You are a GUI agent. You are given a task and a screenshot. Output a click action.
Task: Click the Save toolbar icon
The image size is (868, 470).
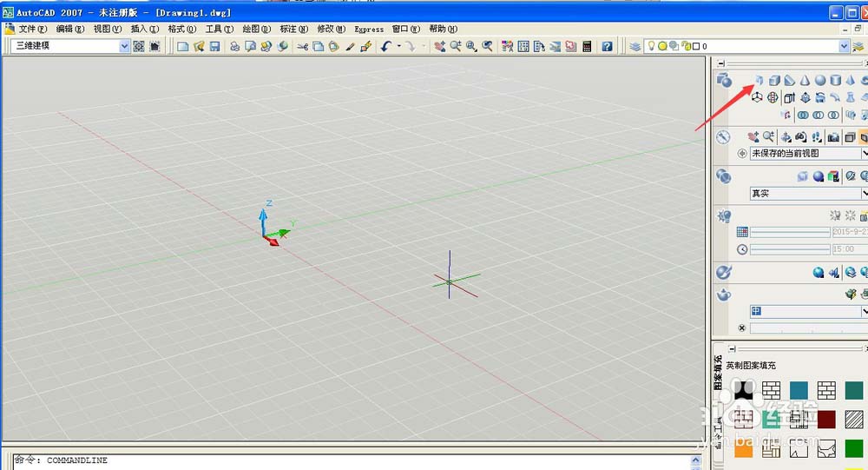click(214, 47)
